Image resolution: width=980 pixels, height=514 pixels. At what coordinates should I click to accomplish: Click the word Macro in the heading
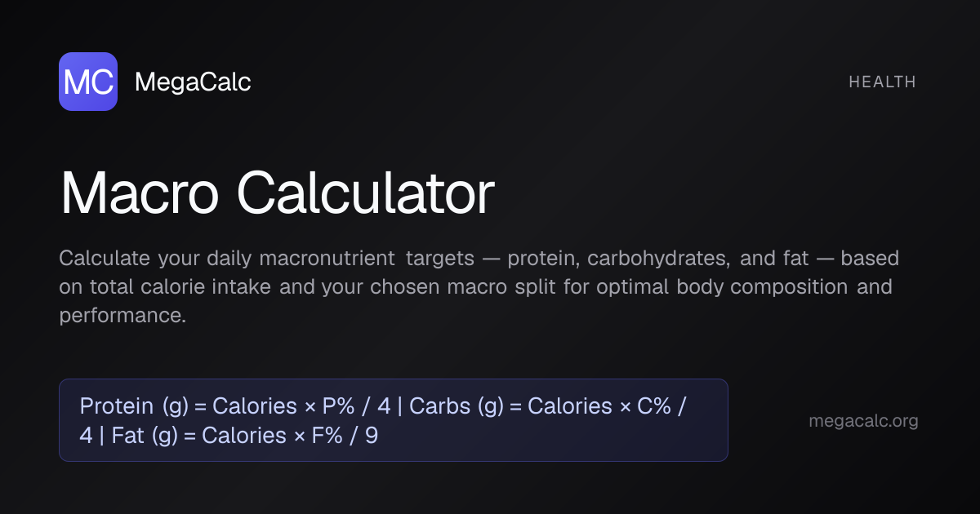(139, 195)
